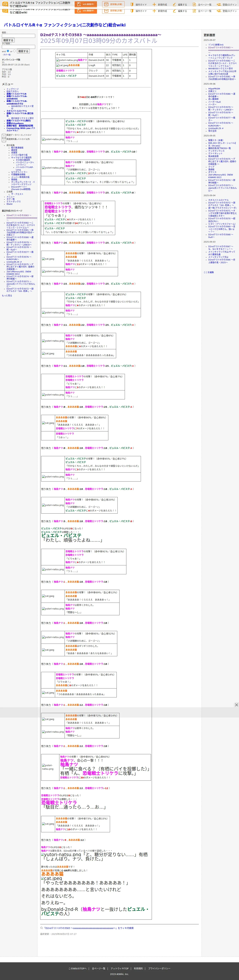
Task: Open 会議室 board link
Action: [x=14, y=152]
